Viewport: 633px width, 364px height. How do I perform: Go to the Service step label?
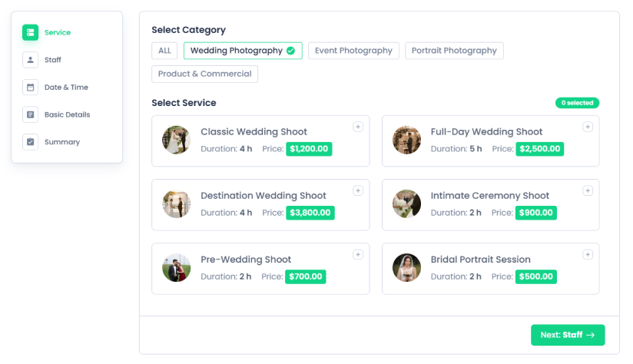[x=58, y=32]
